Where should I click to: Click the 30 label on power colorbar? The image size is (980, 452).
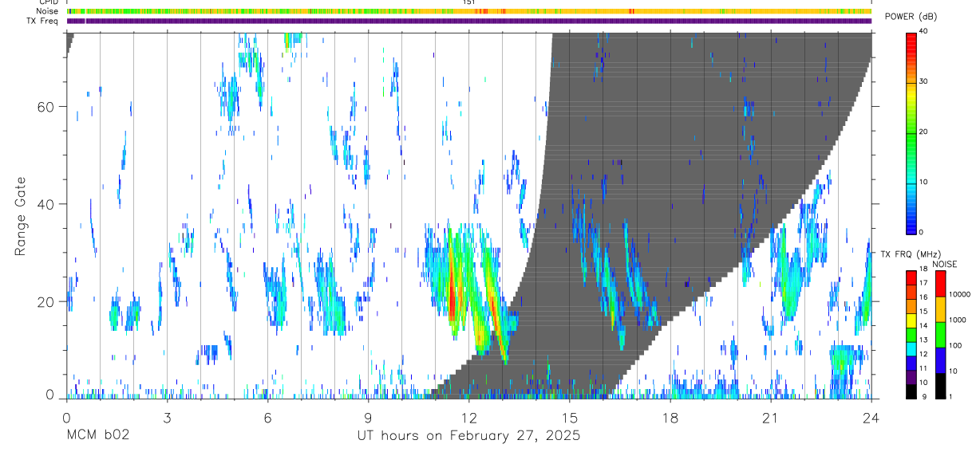pyautogui.click(x=923, y=81)
